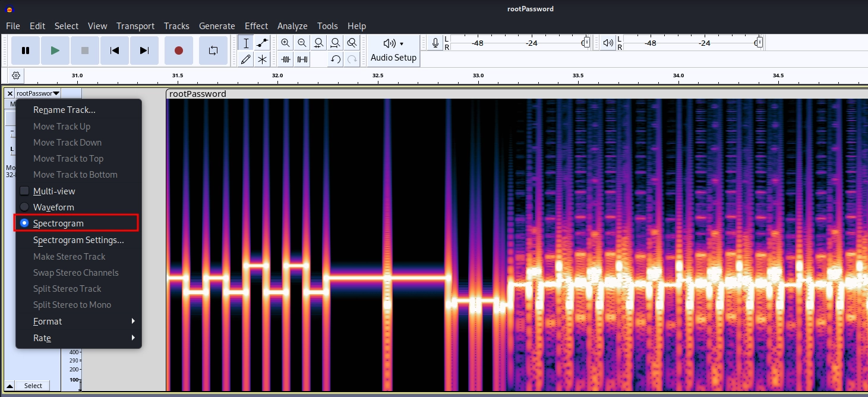The height and width of the screenshot is (397, 868).
Task: Choose the Multi-tool asterisk icon
Action: pyautogui.click(x=262, y=59)
